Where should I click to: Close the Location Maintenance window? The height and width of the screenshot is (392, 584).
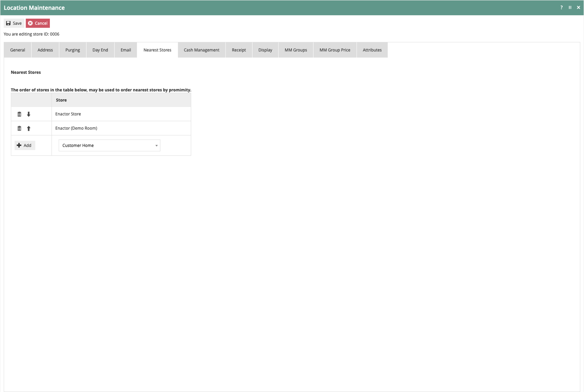coord(578,7)
